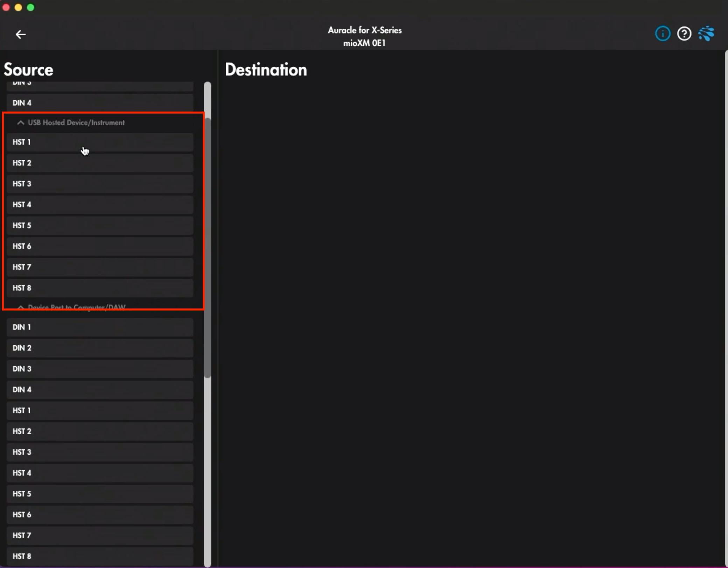This screenshot has height=568, width=728.
Task: Select DIN 4 near the top
Action: [99, 102]
